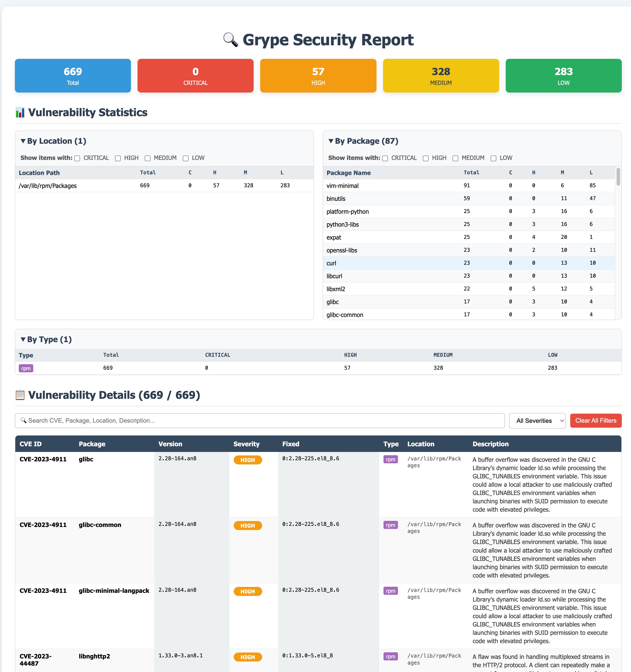Collapse the By Package (87) section
Viewport: 631px width, 672px height.
(x=363, y=141)
